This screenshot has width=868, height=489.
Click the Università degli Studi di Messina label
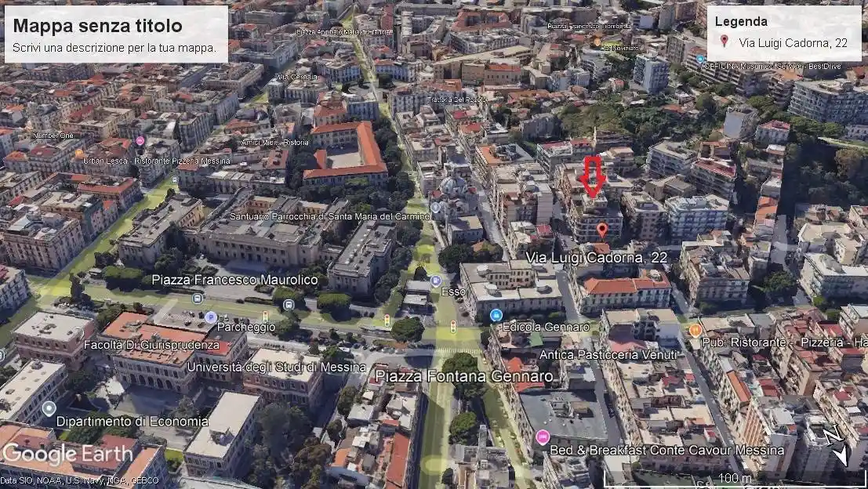pos(277,367)
